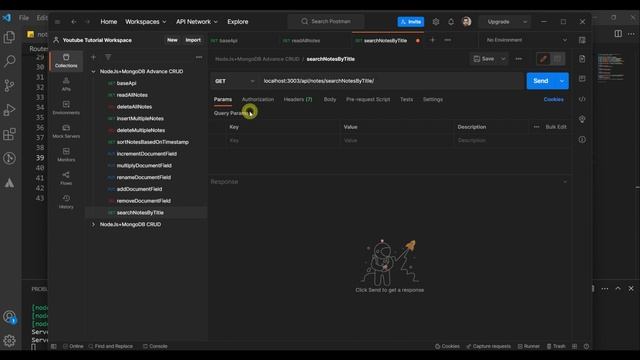Open the APIs sidebar panel
The width and height of the screenshot is (640, 360).
[x=66, y=84]
